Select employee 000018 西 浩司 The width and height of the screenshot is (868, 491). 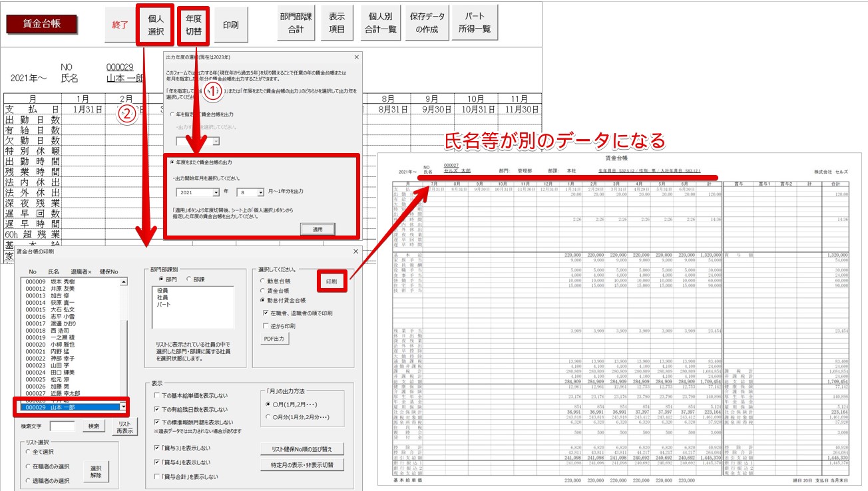(x=71, y=331)
